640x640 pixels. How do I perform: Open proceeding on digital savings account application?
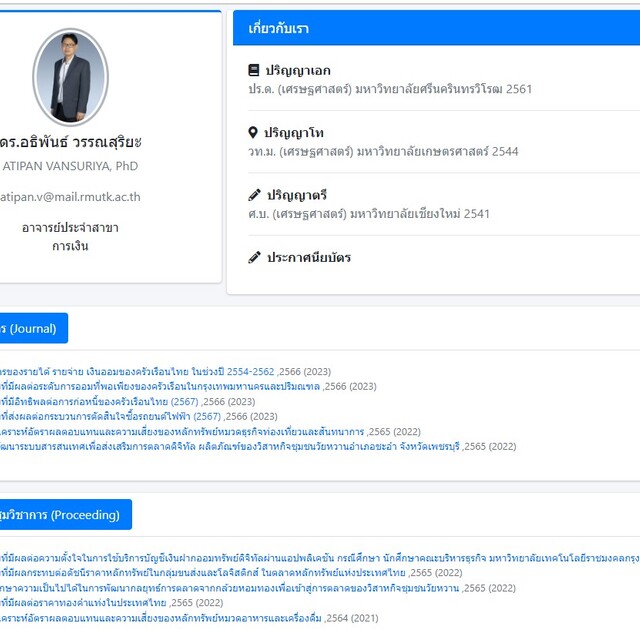[x=320, y=558]
